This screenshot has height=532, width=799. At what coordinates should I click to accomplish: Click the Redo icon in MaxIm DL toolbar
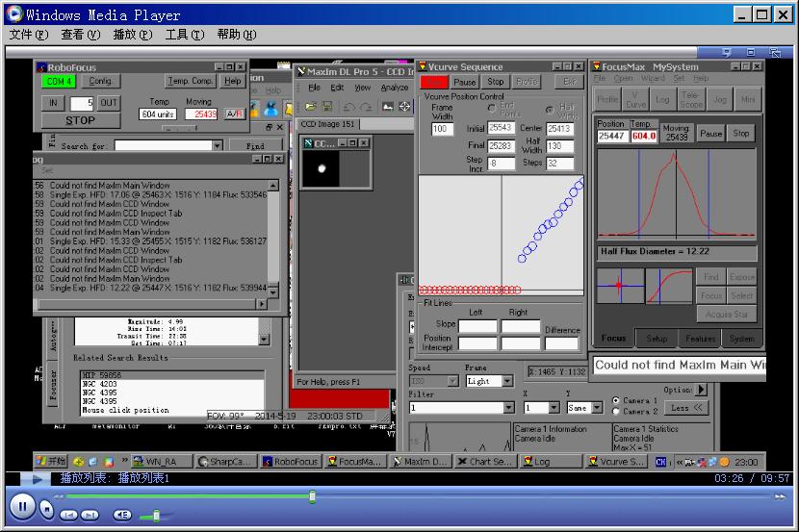tap(366, 107)
